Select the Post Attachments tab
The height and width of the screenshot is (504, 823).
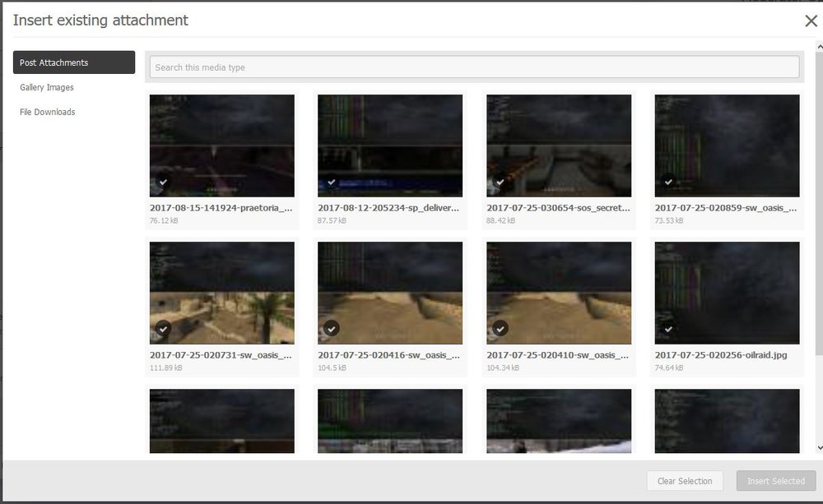pos(74,62)
